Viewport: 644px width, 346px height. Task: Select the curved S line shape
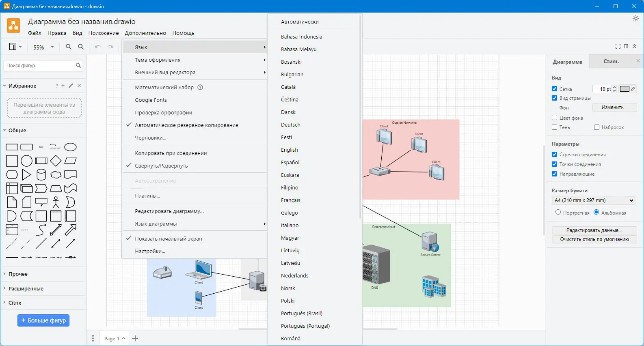tap(41, 230)
